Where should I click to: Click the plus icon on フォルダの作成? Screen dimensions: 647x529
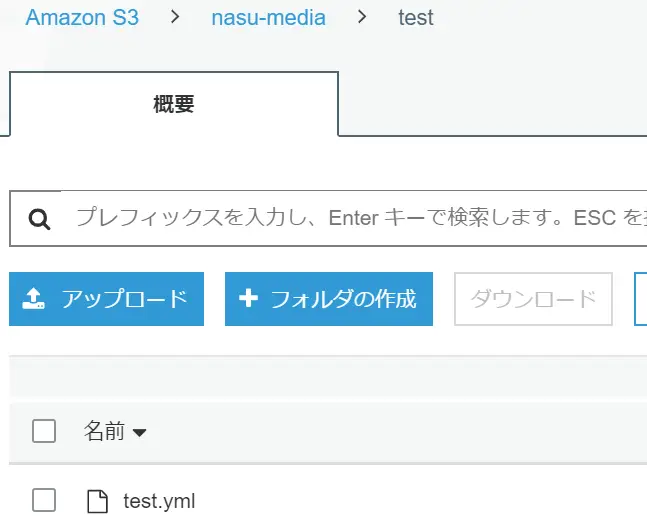coord(248,298)
